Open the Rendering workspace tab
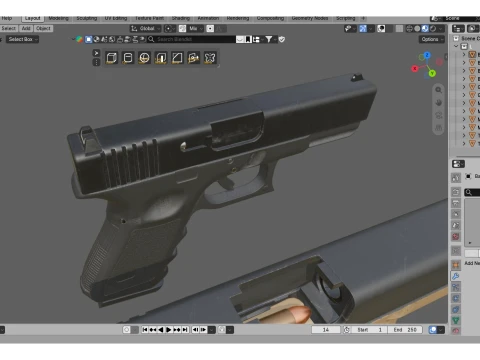Screen dimensions: 480x360 coord(238,18)
